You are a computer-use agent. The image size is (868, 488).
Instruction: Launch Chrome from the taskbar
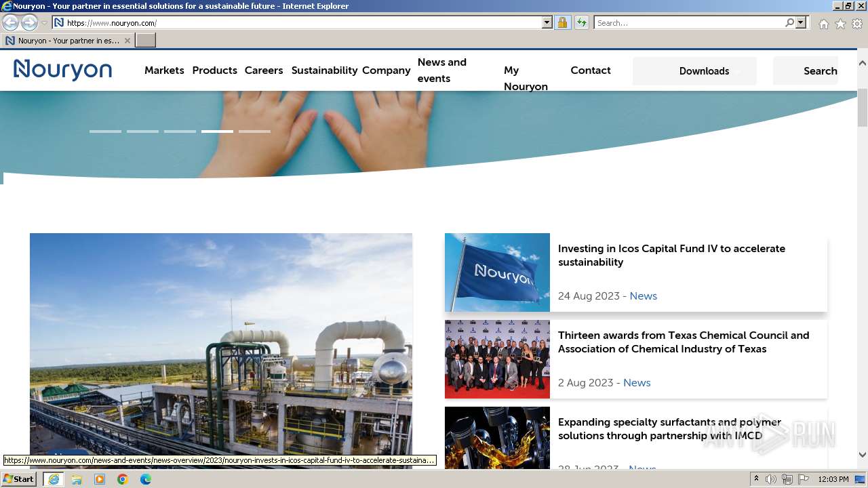click(123, 479)
